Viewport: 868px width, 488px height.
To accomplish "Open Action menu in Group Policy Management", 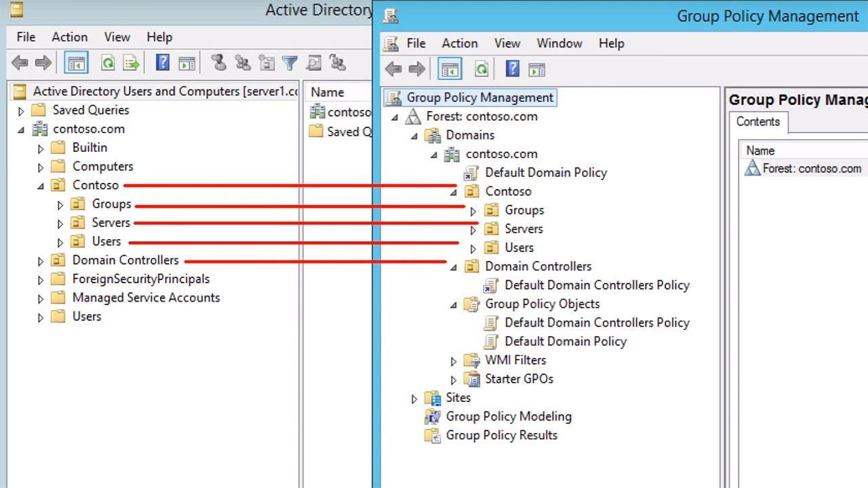I will pos(460,43).
